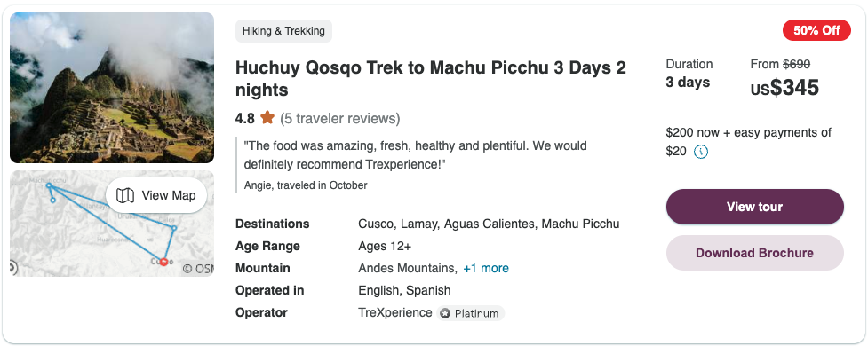Click Angie's review quote text
The height and width of the screenshot is (346, 868).
pos(415,155)
